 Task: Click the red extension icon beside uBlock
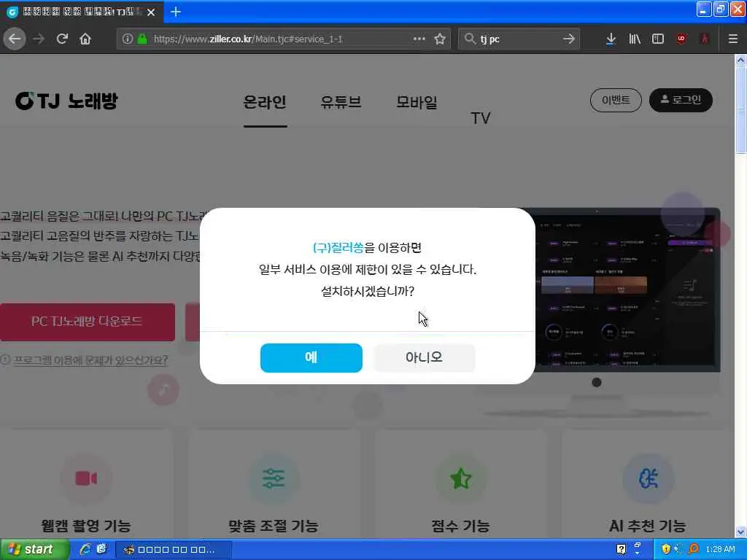(705, 39)
